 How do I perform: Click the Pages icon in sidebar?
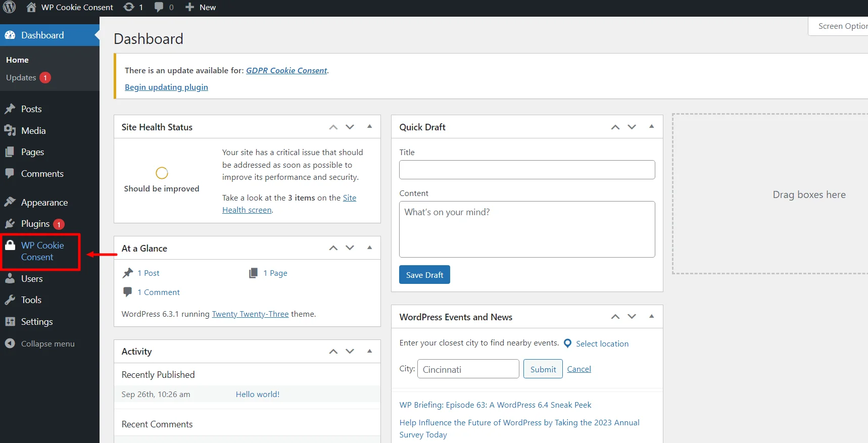10,152
